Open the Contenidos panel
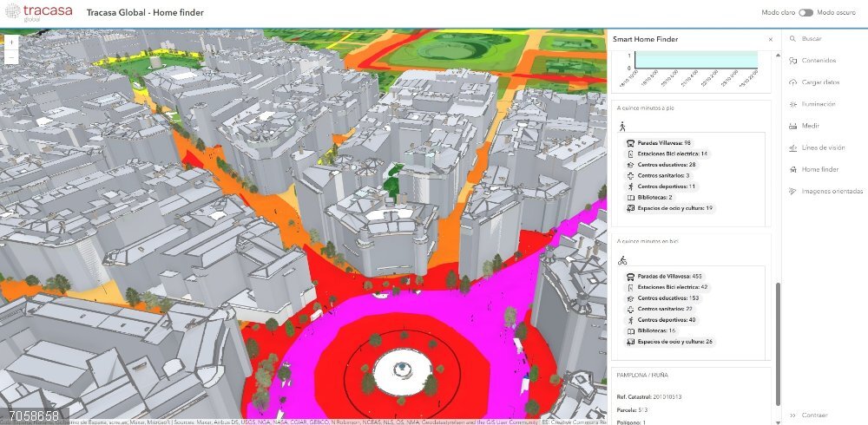 (x=818, y=61)
